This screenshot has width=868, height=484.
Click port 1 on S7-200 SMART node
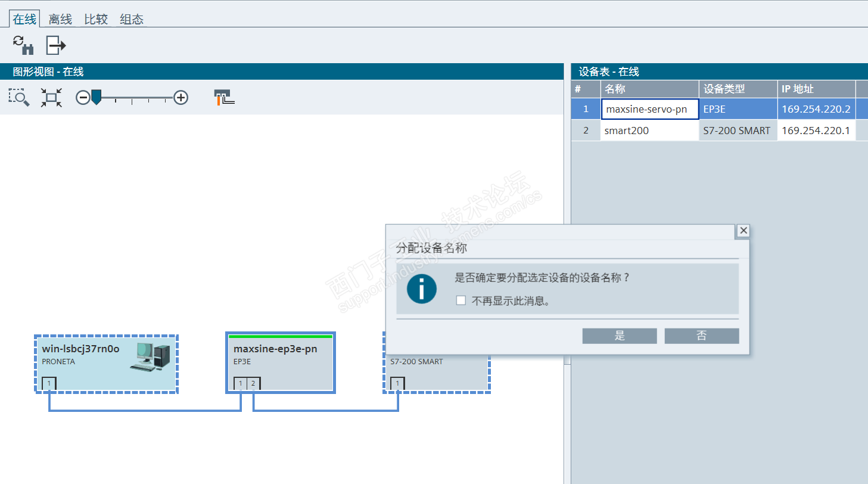click(x=397, y=383)
